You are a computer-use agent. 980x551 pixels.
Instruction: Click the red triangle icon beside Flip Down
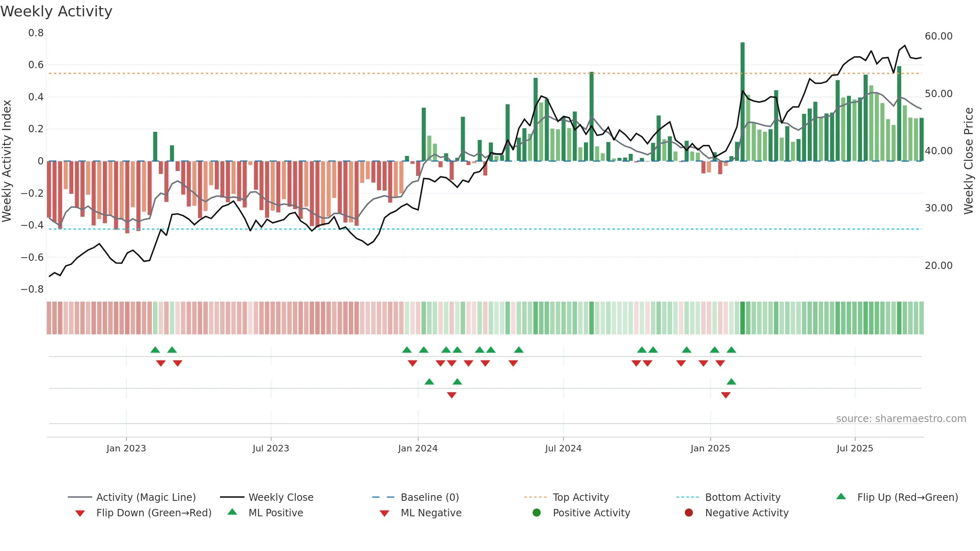coord(80,513)
